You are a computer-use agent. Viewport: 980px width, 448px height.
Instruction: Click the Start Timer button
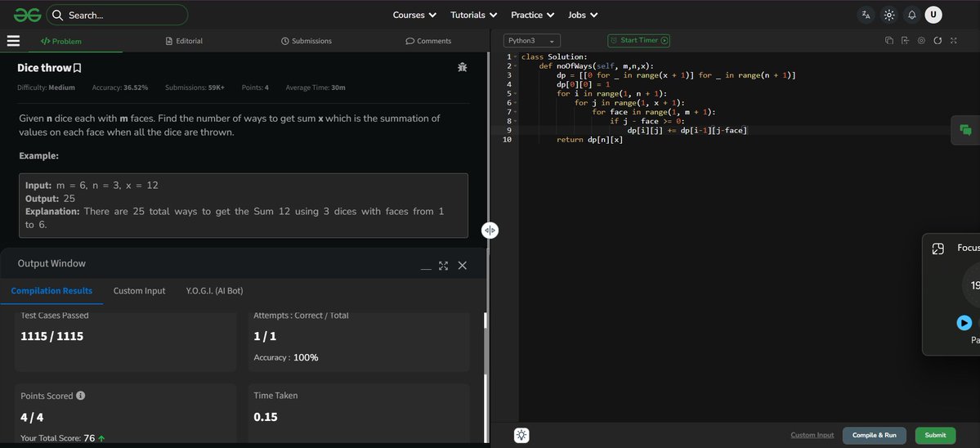click(x=638, y=41)
